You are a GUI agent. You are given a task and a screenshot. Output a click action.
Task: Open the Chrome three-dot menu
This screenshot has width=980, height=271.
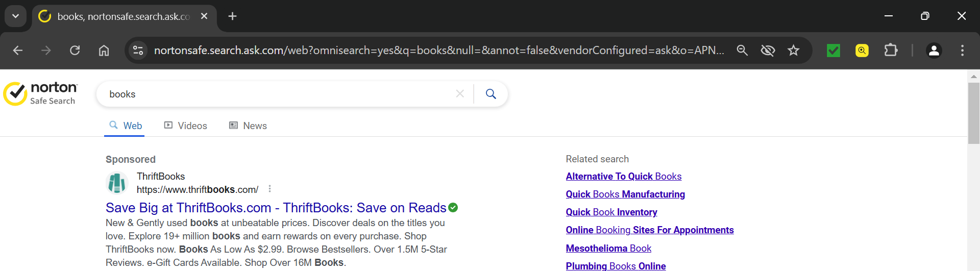962,51
